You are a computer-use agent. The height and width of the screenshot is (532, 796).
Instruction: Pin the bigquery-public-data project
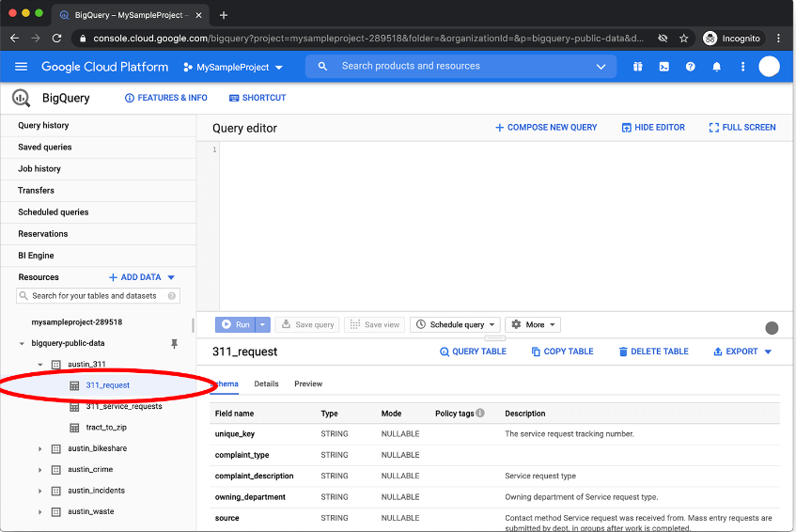point(174,344)
